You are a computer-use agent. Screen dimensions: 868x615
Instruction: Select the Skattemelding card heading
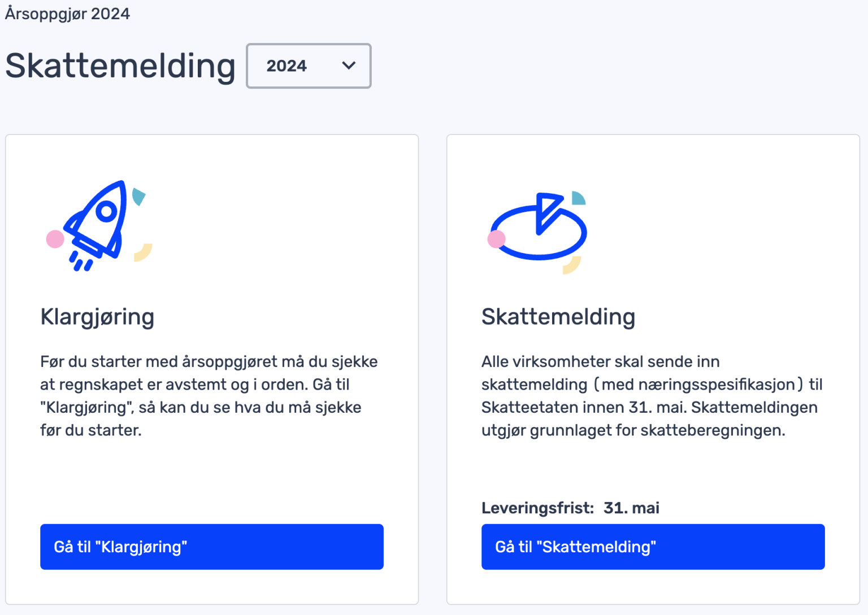click(x=558, y=317)
